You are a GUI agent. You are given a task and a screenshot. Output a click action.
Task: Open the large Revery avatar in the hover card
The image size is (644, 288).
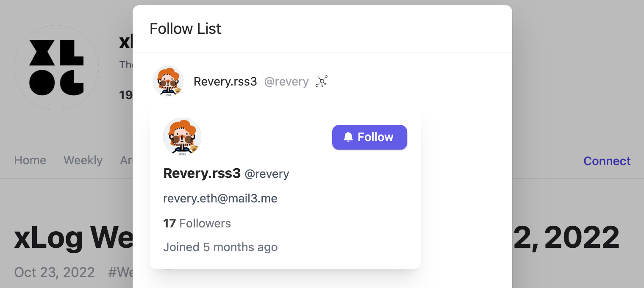click(182, 137)
